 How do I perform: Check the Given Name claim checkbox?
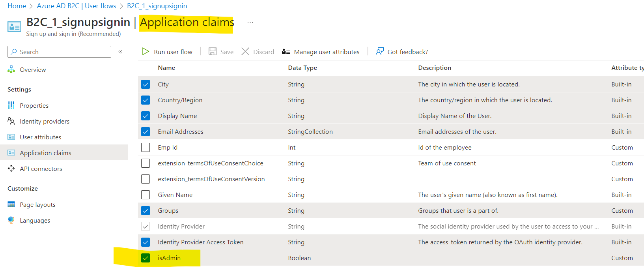click(x=146, y=195)
